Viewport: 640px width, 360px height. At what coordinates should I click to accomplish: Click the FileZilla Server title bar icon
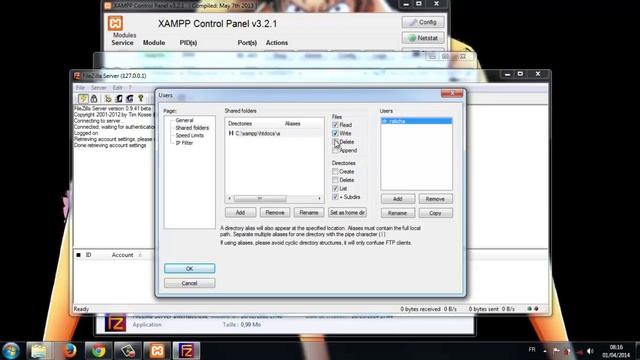click(x=77, y=76)
